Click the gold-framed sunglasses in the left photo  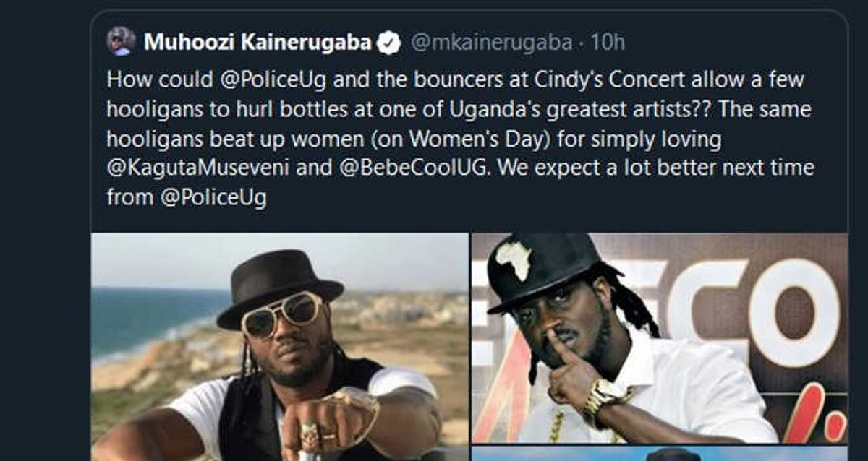(x=281, y=313)
